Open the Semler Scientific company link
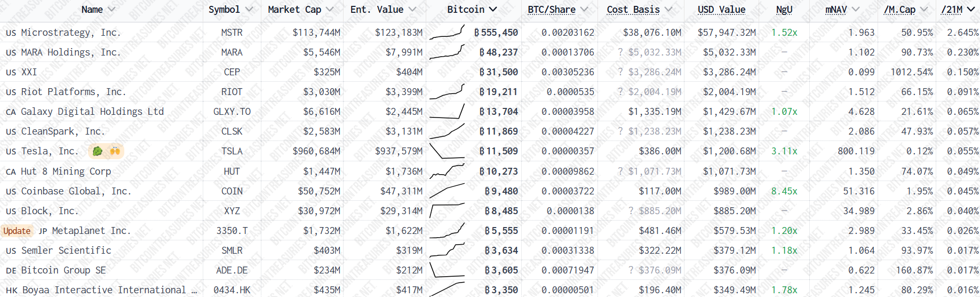 pyautogui.click(x=66, y=250)
